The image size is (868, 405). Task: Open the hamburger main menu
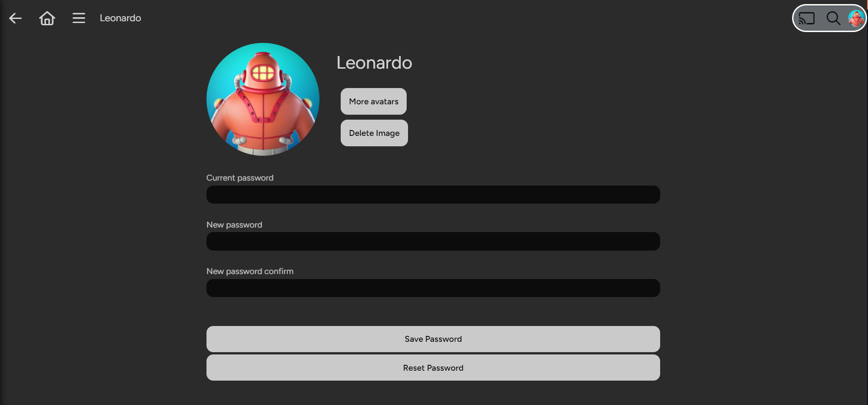tap(79, 18)
